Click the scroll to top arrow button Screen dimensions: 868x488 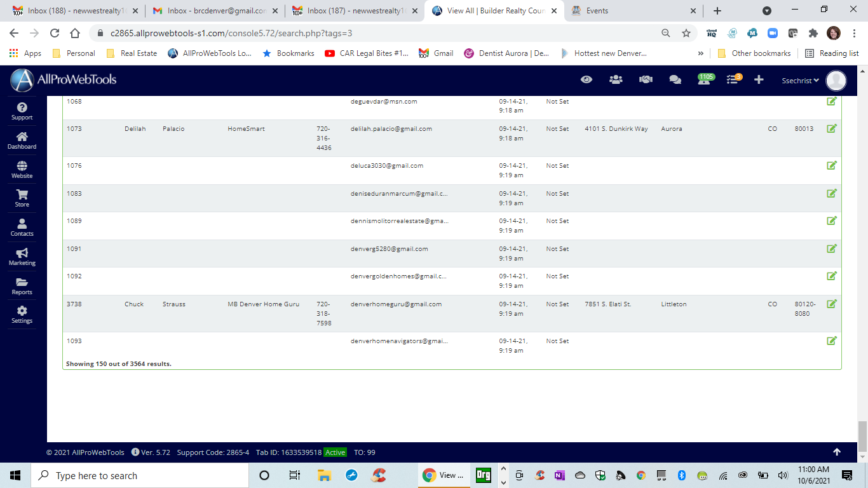[837, 452]
